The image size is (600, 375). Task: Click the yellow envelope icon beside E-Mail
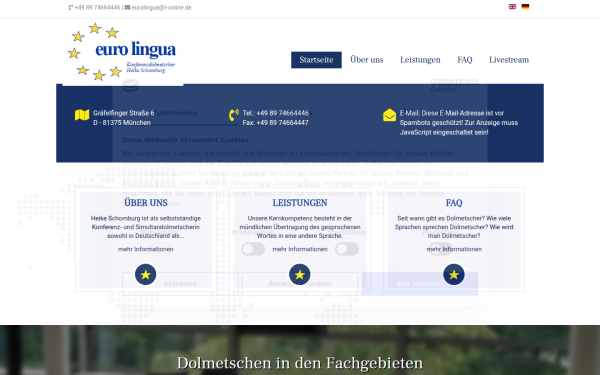point(390,115)
